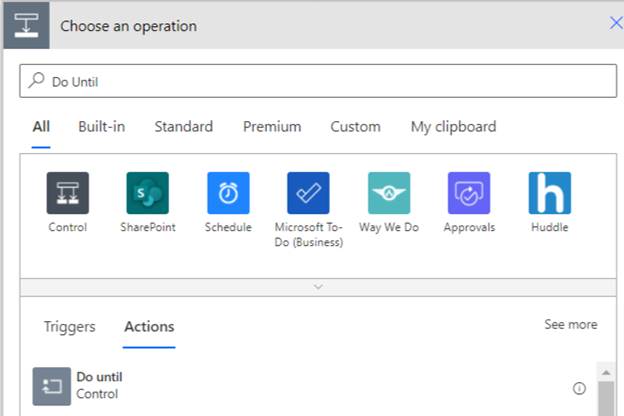
Task: Click the See more link
Action: pyautogui.click(x=571, y=324)
